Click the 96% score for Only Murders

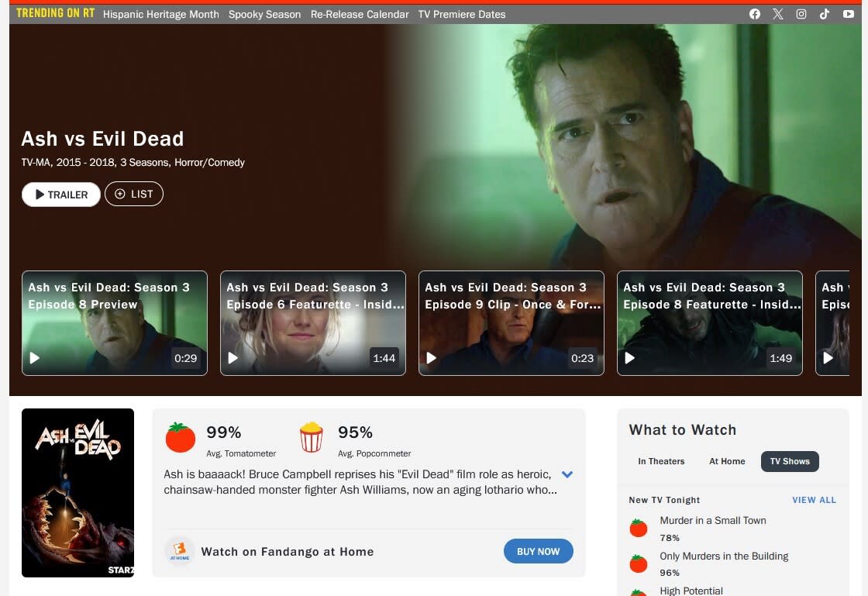670,573
